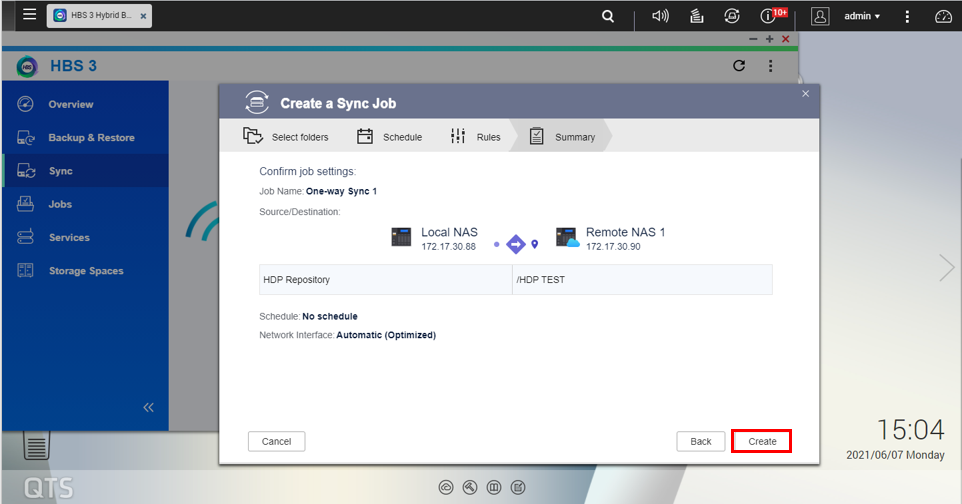This screenshot has width=962, height=504.
Task: Open the dashboard gauge icon
Action: pos(943,17)
